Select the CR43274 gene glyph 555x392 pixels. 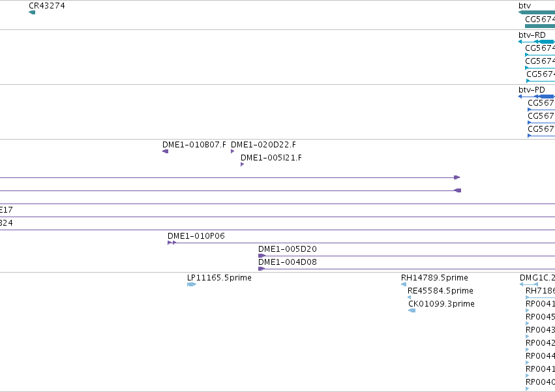pyautogui.click(x=32, y=12)
